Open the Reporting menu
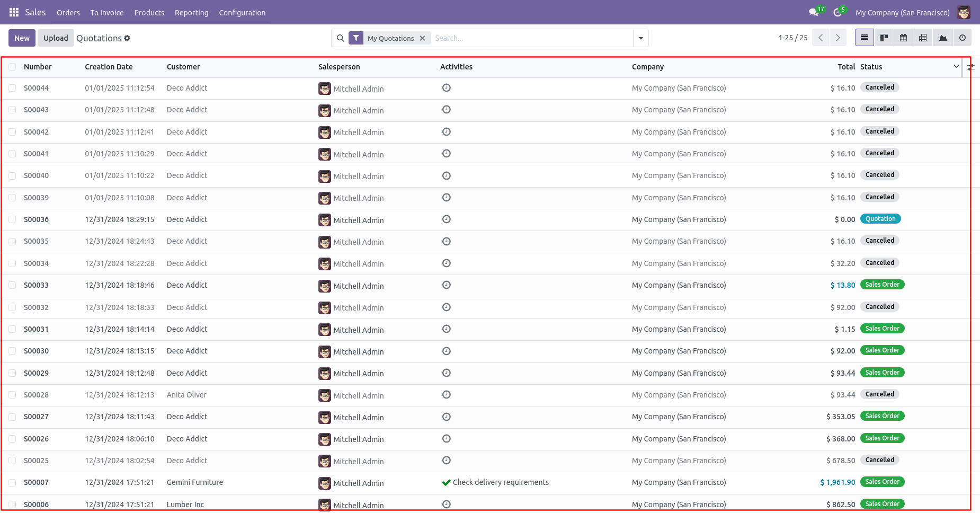 pyautogui.click(x=192, y=13)
